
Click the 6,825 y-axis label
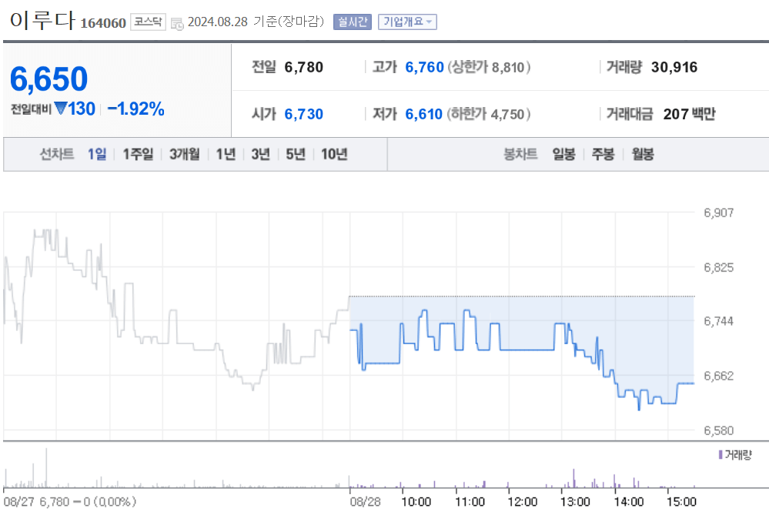[718, 268]
